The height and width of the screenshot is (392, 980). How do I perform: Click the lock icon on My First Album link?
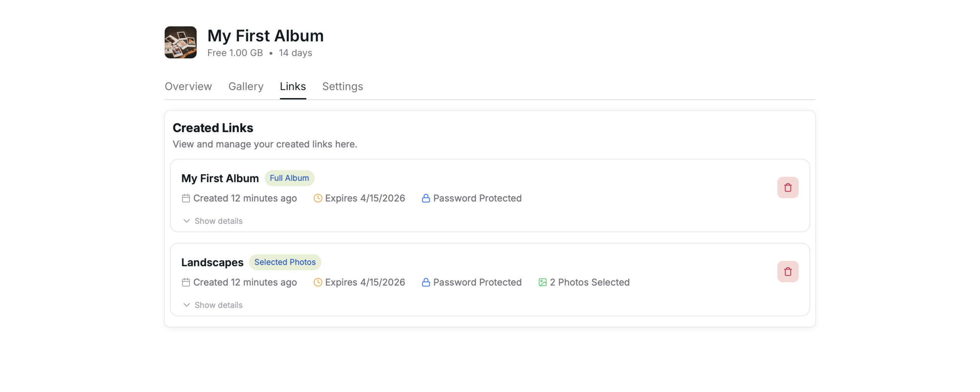point(425,198)
